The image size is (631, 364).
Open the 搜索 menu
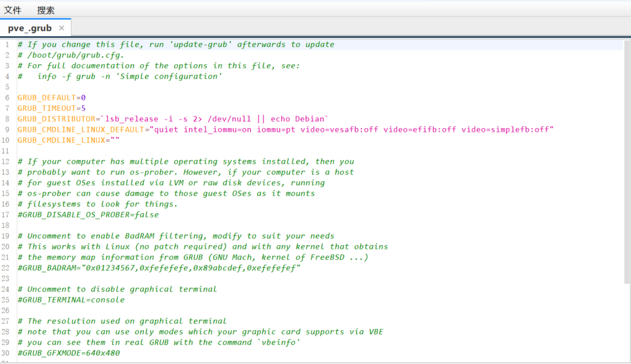tap(46, 10)
